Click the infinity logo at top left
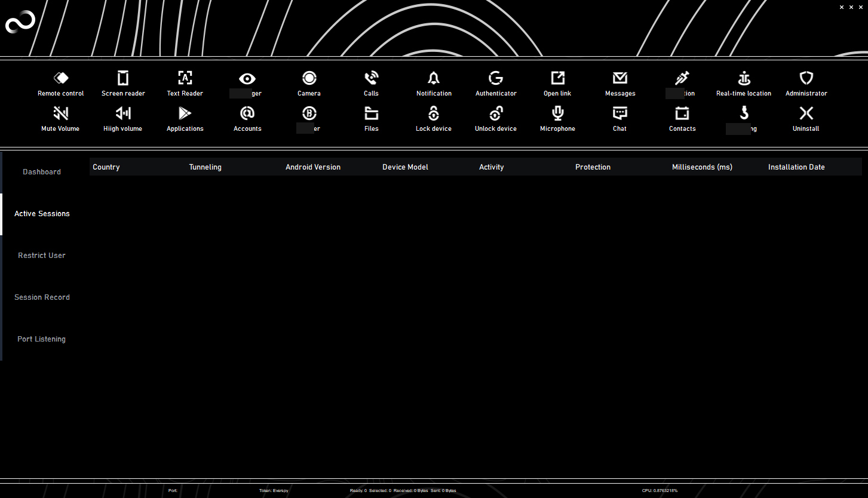Viewport: 868px width, 498px height. click(x=20, y=23)
